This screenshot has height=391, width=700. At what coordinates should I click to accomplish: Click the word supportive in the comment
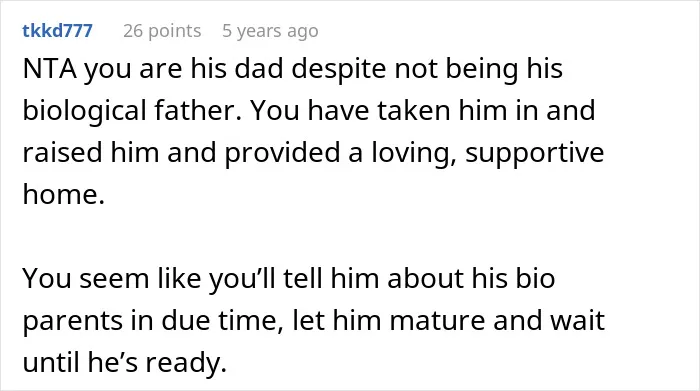535,154
